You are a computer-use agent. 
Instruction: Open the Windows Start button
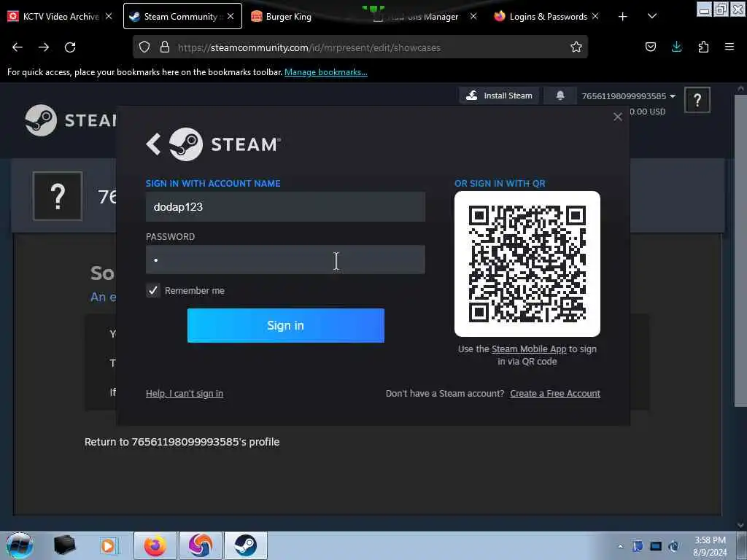[x=20, y=545]
